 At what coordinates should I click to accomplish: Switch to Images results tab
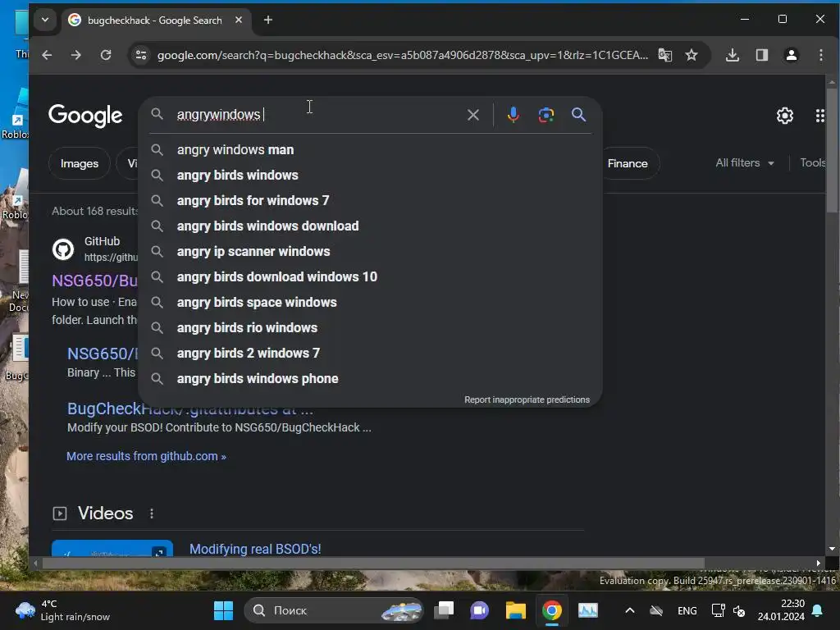click(80, 163)
